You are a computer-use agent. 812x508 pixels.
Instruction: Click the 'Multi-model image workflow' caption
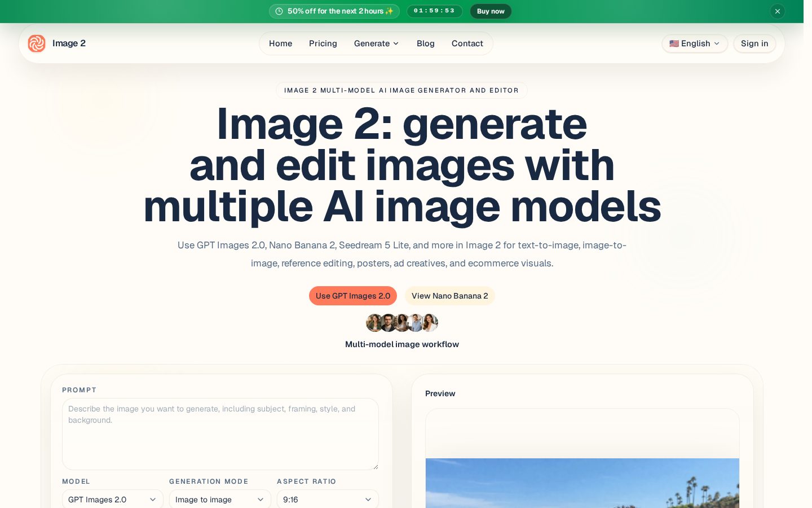pyautogui.click(x=402, y=344)
